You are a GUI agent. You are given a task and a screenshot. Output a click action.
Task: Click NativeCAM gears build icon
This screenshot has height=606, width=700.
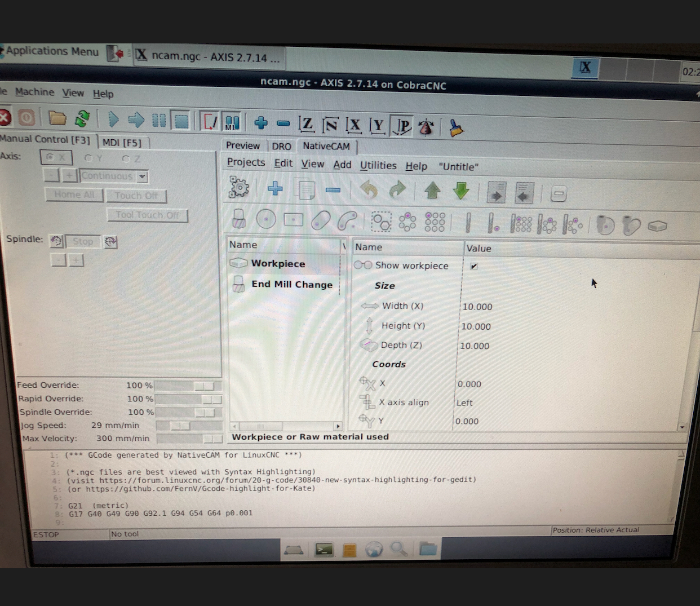pos(239,187)
